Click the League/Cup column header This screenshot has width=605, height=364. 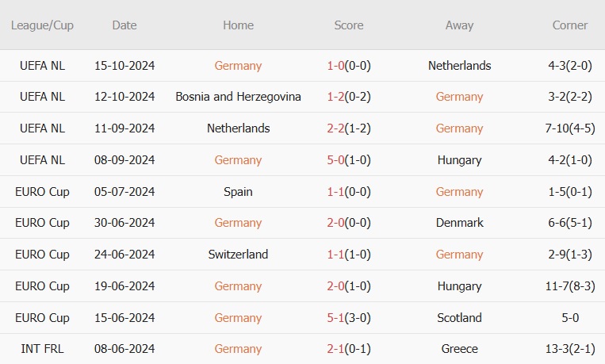(42, 25)
